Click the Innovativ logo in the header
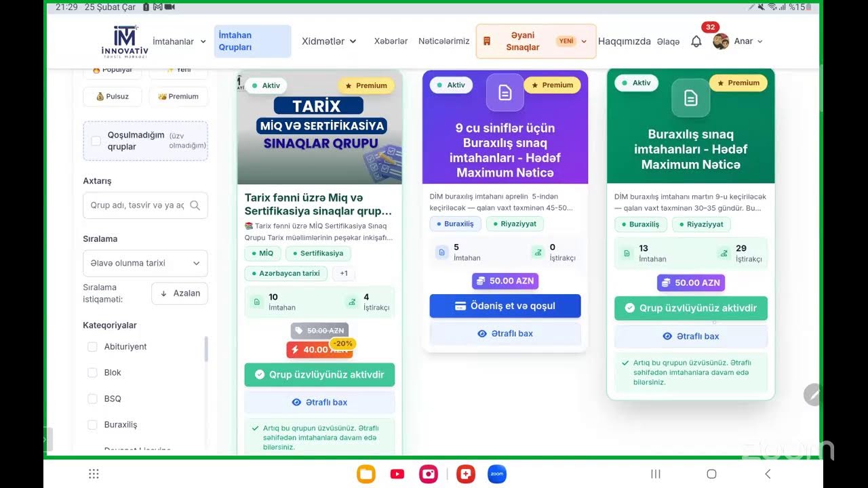This screenshot has width=868, height=488. (x=125, y=41)
